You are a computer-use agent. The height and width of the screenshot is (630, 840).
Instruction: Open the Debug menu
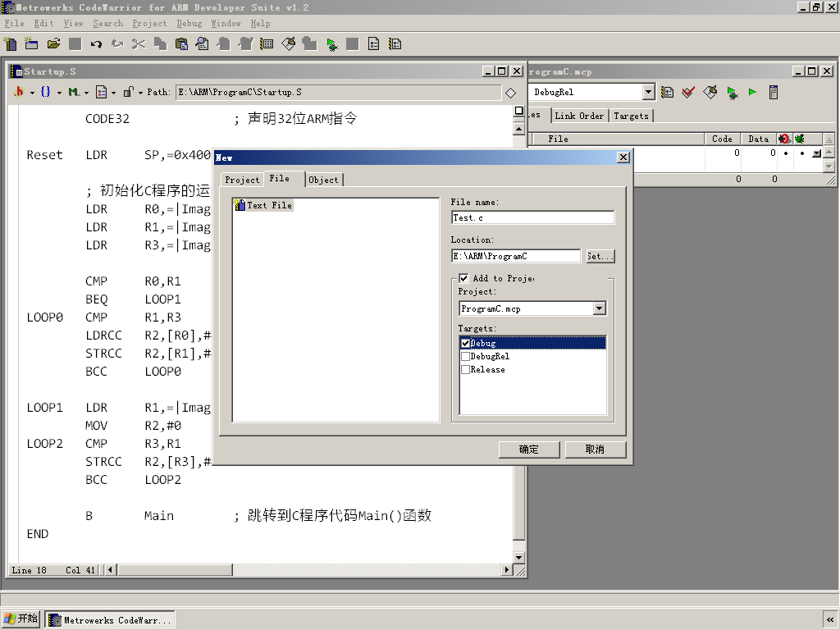[x=189, y=24]
